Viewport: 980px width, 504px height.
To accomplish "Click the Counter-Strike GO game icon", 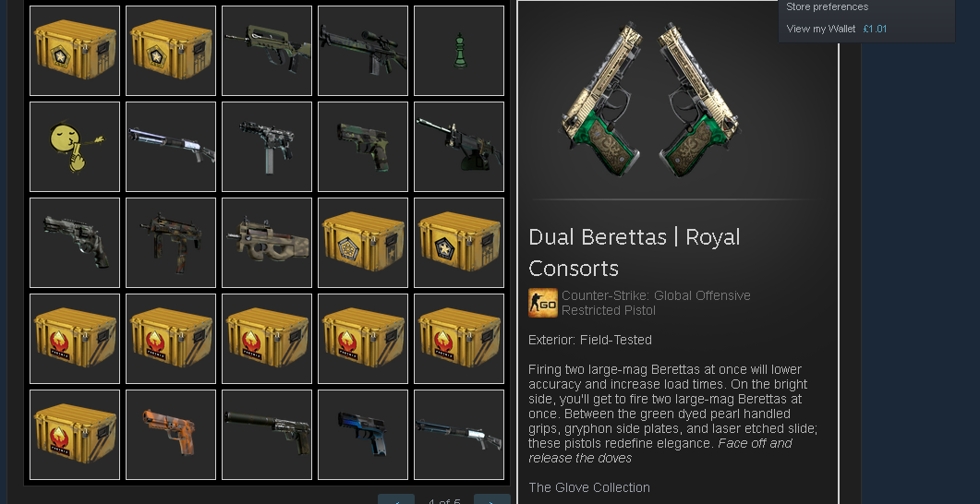I will click(543, 303).
